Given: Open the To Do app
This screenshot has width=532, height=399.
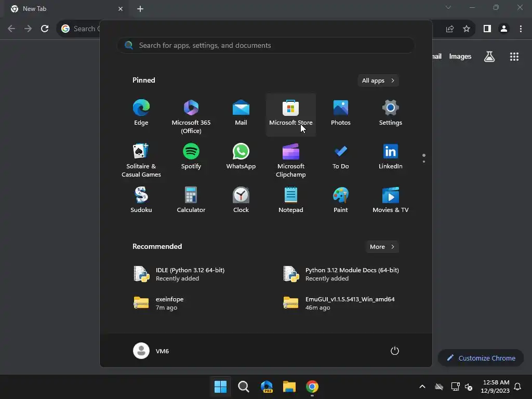Looking at the screenshot, I should [341, 159].
